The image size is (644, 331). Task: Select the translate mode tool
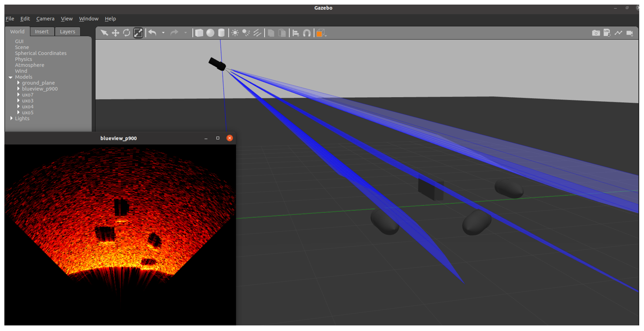(x=115, y=33)
